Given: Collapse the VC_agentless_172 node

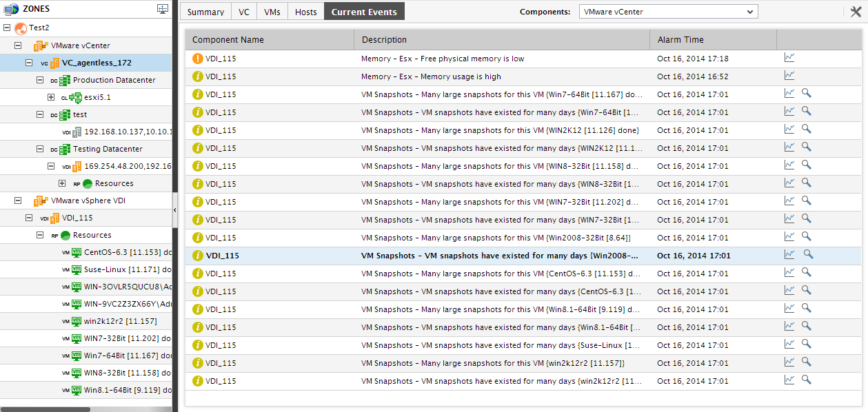Looking at the screenshot, I should [29, 63].
